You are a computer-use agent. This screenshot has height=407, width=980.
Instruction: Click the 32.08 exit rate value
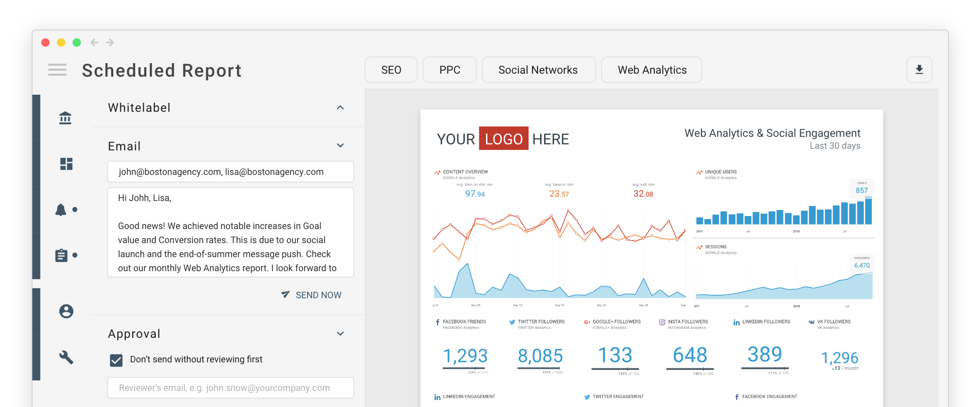[x=643, y=193]
